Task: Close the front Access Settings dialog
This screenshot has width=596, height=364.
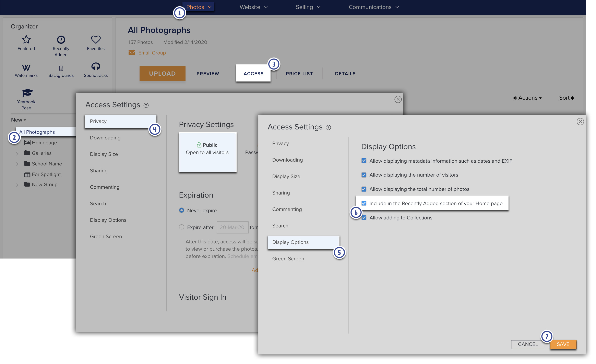Action: 580,122
